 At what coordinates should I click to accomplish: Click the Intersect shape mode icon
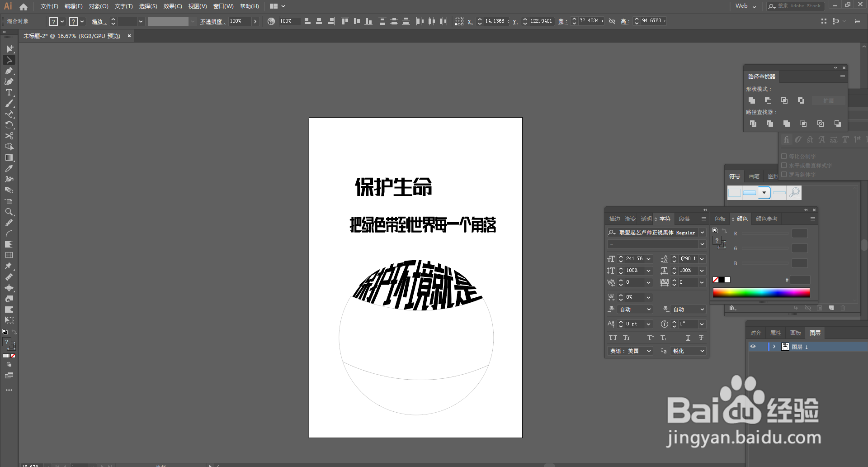(784, 100)
